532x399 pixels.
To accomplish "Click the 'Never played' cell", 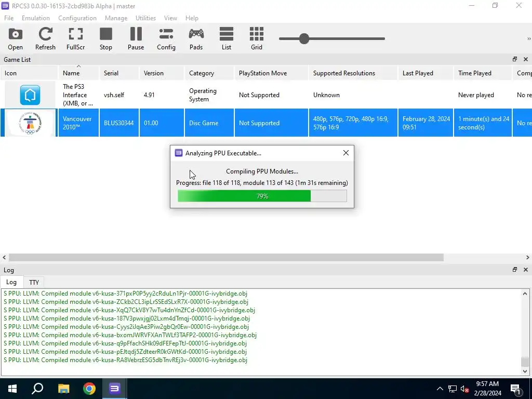I will click(x=483, y=95).
